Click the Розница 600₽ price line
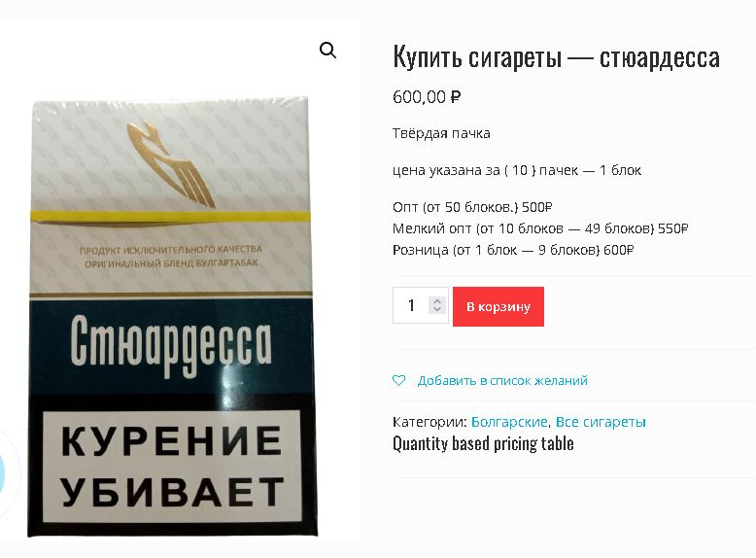The image size is (756, 558). tap(513, 250)
